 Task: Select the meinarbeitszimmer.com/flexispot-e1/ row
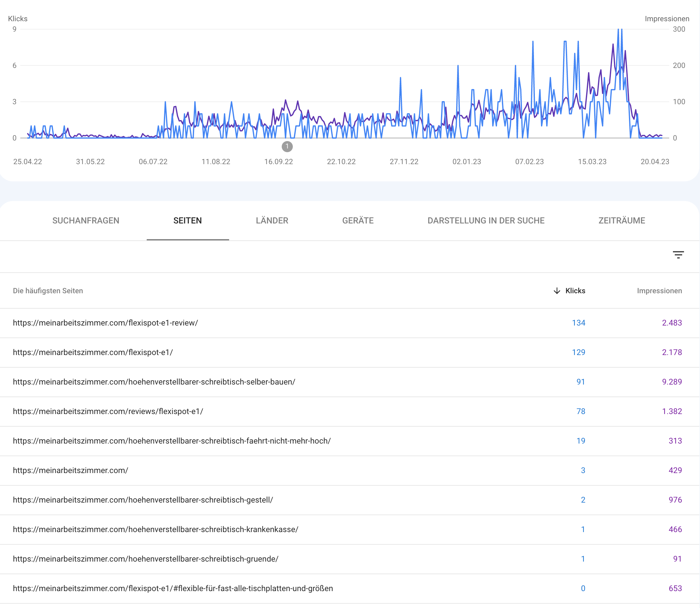[x=350, y=353]
